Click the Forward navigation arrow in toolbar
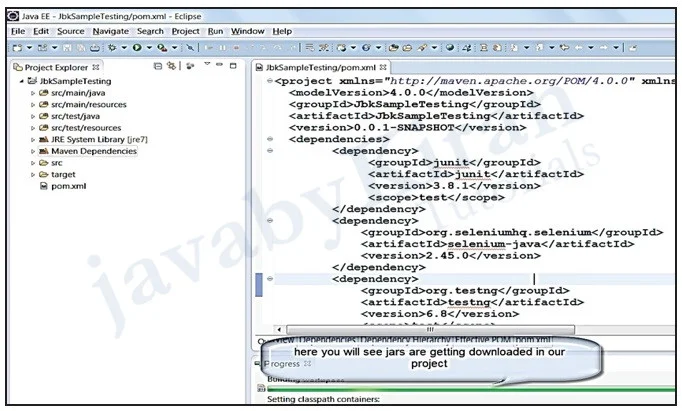 pos(604,48)
